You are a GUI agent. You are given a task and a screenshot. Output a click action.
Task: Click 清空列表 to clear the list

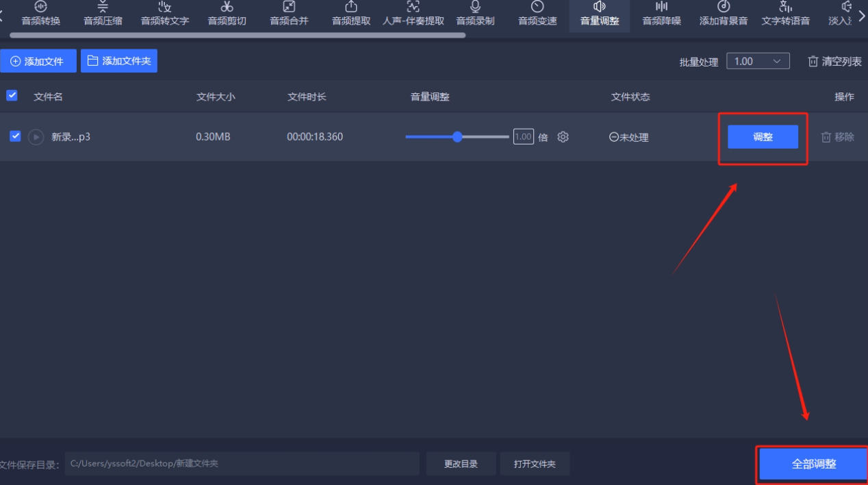834,62
